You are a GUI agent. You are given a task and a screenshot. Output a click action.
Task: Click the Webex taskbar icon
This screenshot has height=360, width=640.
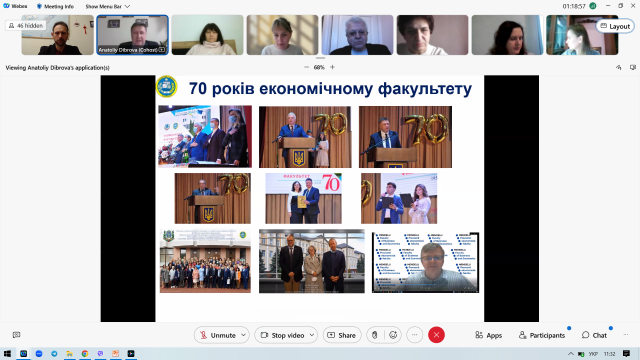click(x=24, y=353)
